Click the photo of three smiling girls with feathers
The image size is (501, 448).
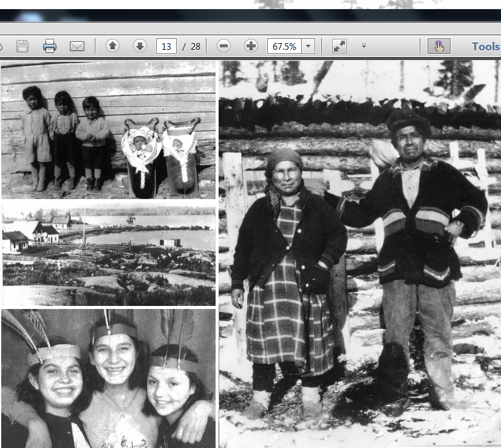pos(108,378)
